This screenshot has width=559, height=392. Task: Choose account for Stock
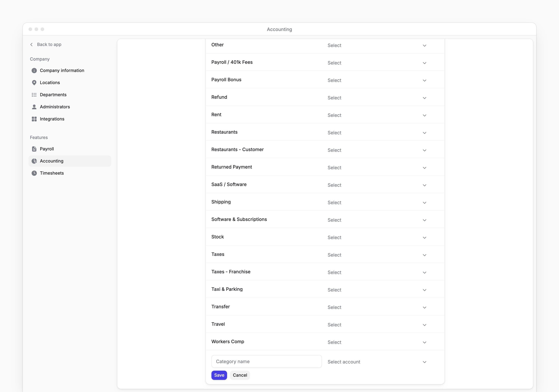coord(377,238)
